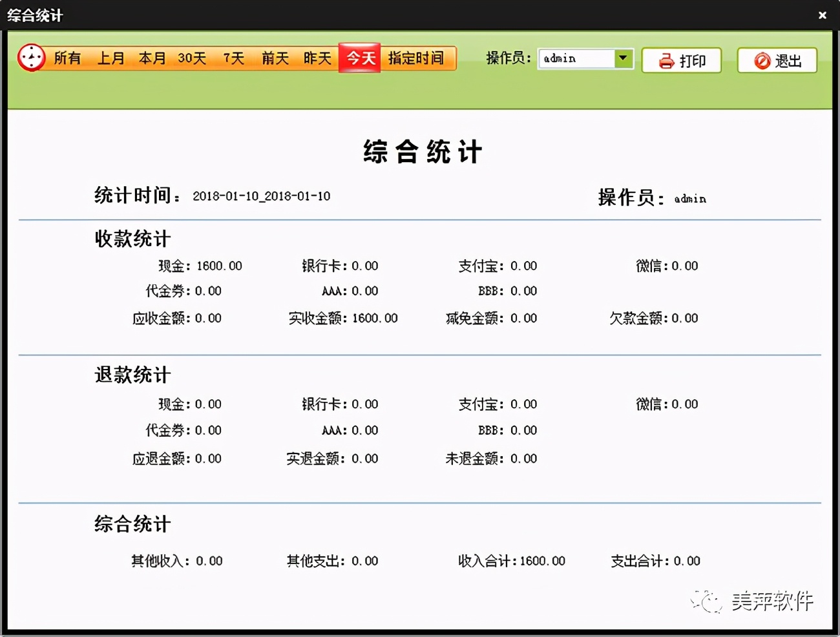Click the 打印 button to print the report
Viewport: 840px width, 637px height.
pos(682,60)
